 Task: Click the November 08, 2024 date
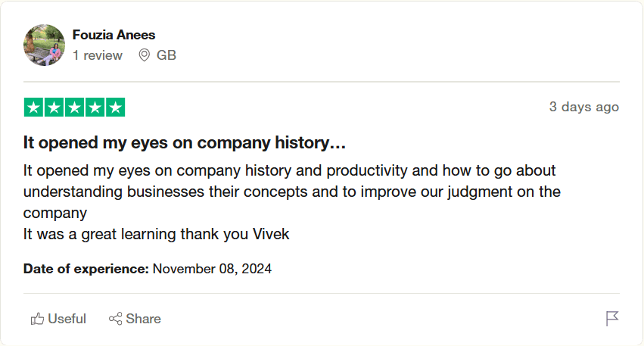[212, 269]
